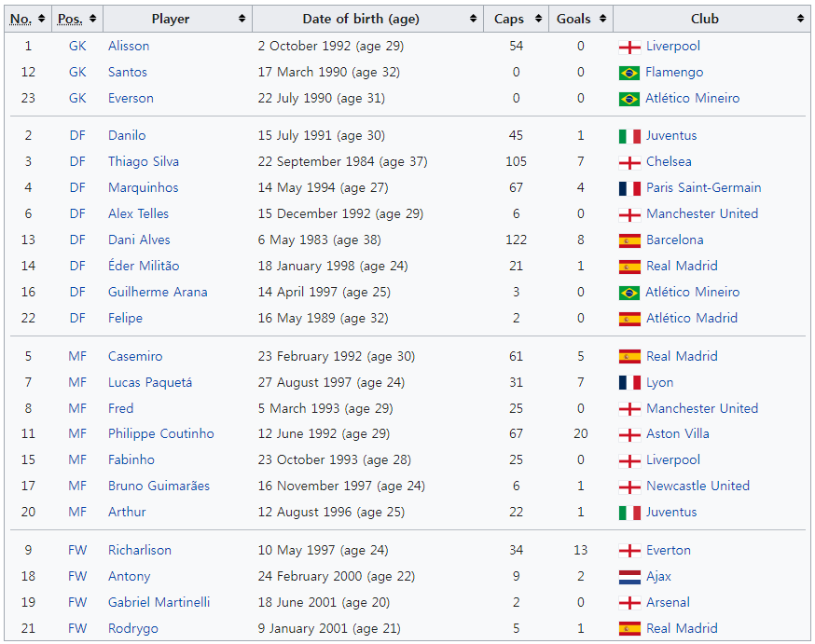Sort players using the Player column arrows

[242, 19]
